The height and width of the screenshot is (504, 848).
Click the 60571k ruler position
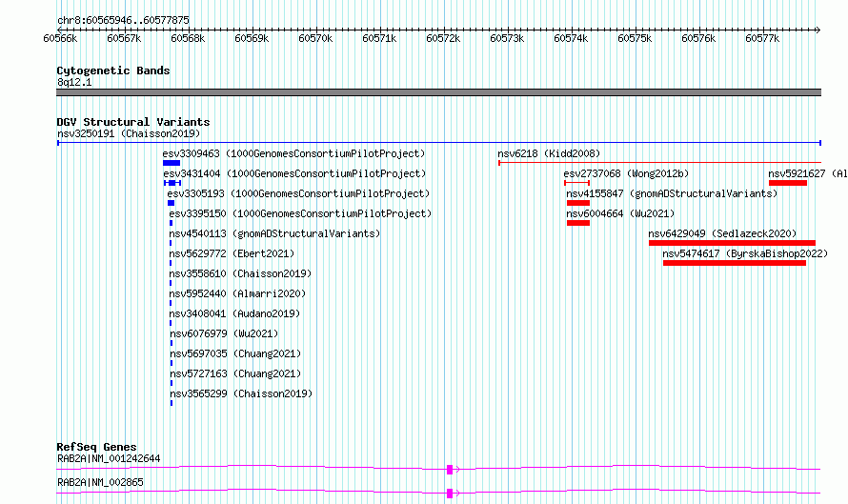point(379,38)
